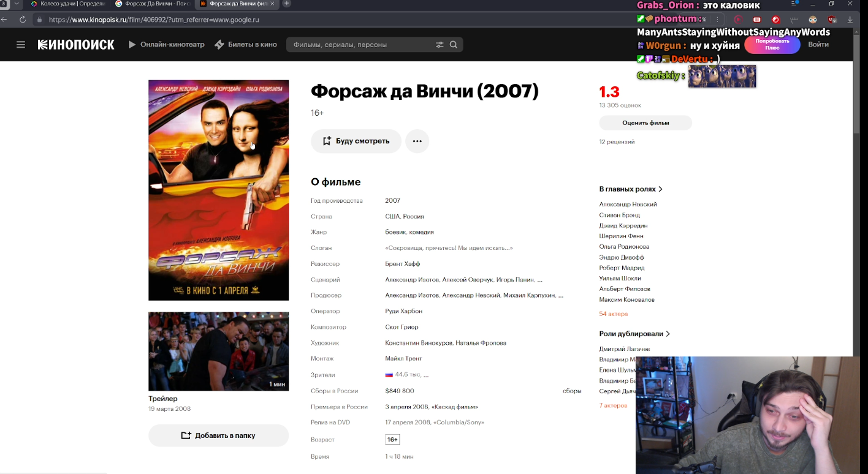
Task: Click the genre комедия link
Action: click(422, 232)
